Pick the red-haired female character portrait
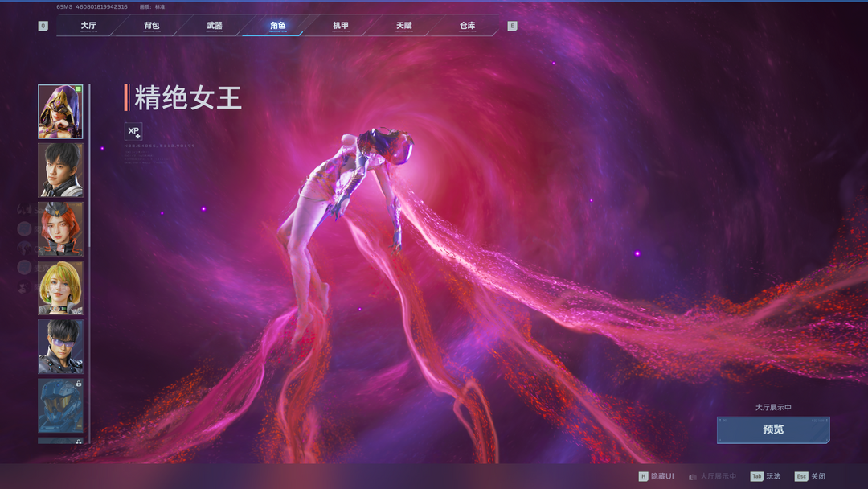The width and height of the screenshot is (868, 489). coord(60,229)
